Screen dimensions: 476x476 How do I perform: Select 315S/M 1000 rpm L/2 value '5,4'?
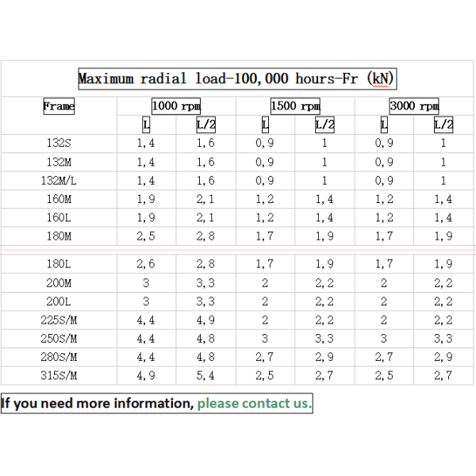205,376
